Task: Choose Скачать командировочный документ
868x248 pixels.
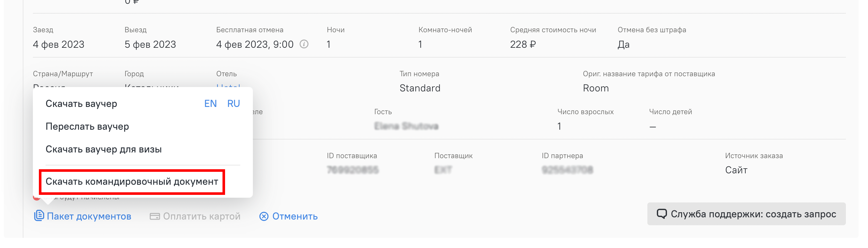Action: click(132, 182)
